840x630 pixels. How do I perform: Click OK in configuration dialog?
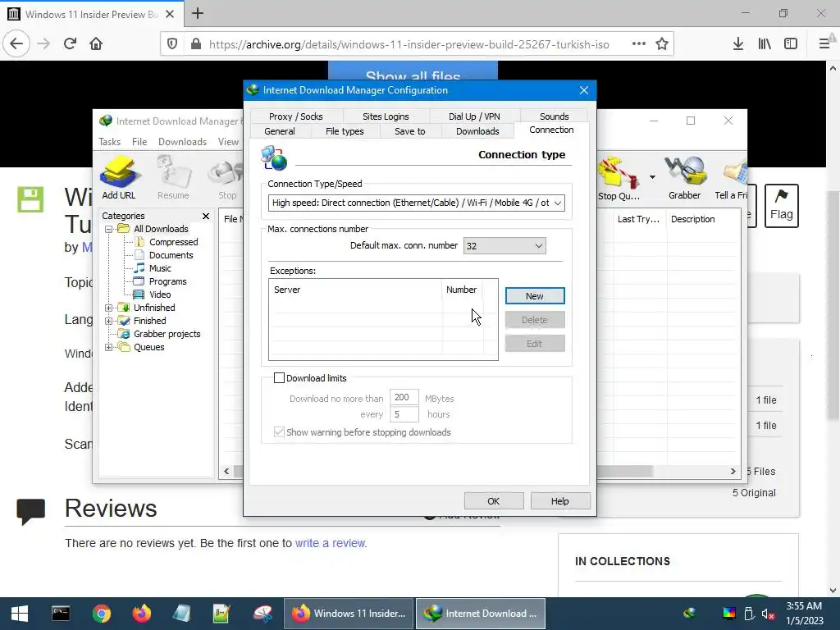pos(493,501)
